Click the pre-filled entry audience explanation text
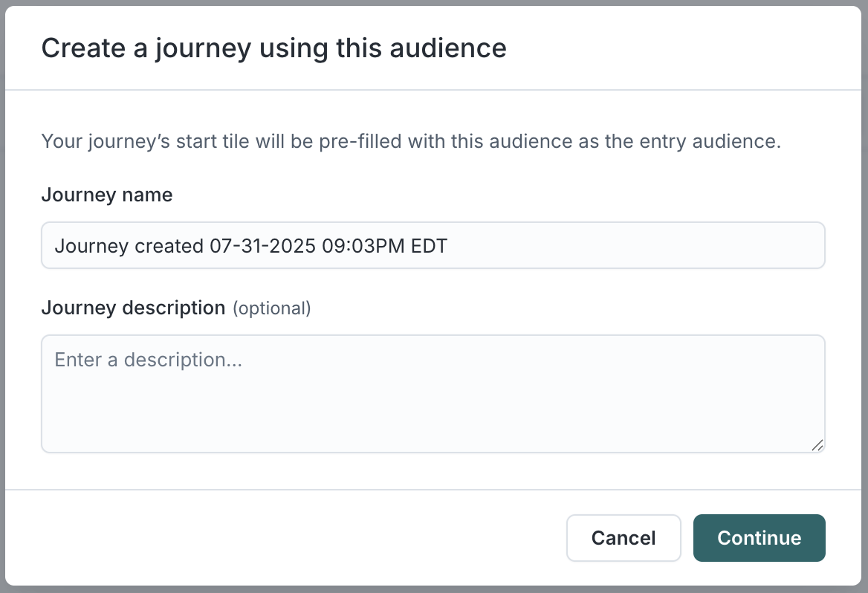Image resolution: width=868 pixels, height=593 pixels. coord(411,142)
